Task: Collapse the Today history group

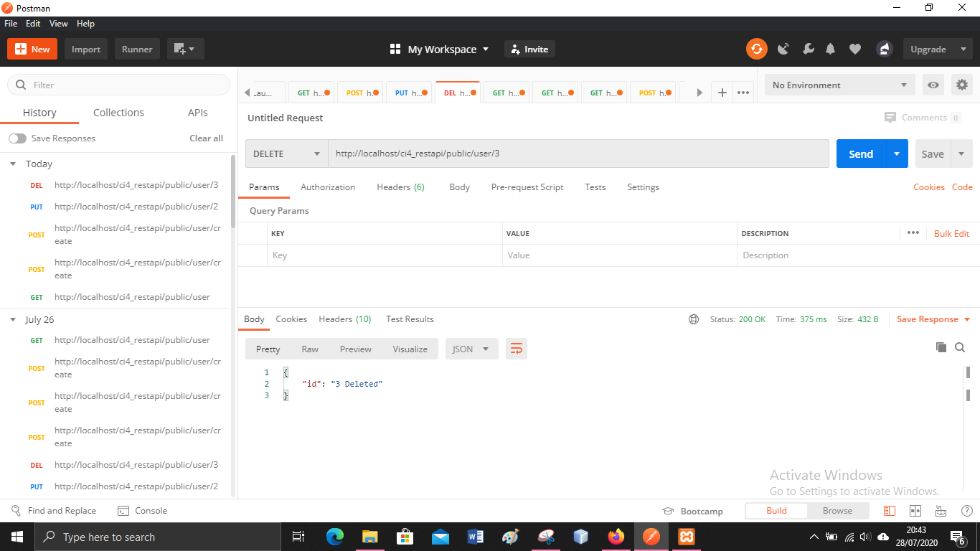Action: pyautogui.click(x=13, y=164)
